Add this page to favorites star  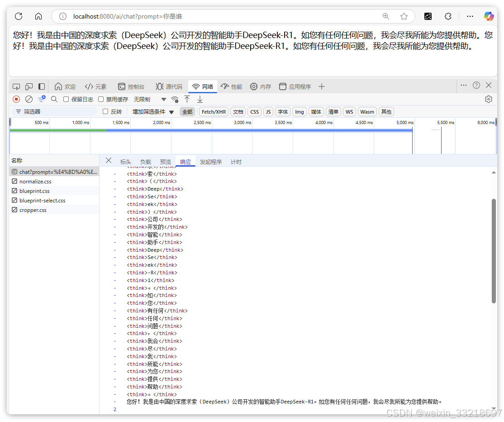click(404, 16)
